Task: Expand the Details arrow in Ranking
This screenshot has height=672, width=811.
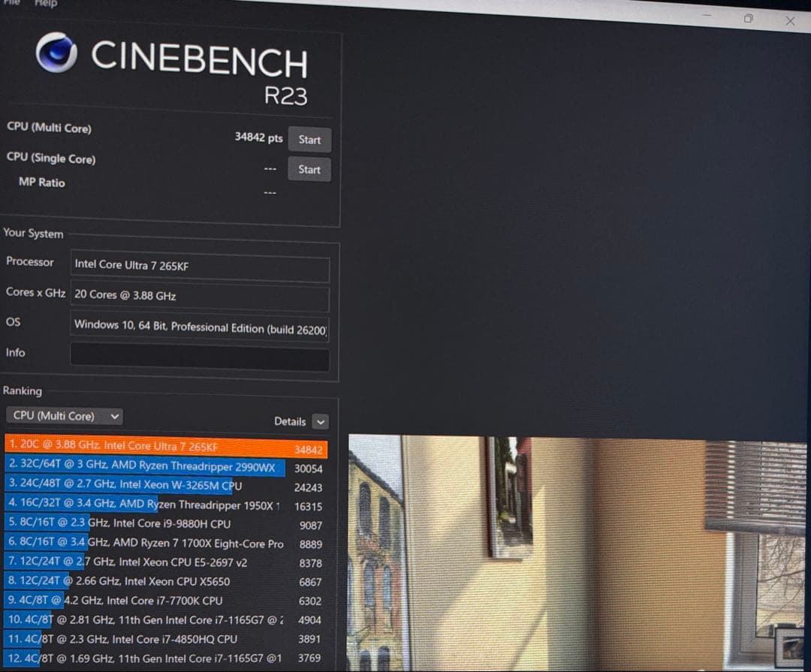Action: pos(321,422)
